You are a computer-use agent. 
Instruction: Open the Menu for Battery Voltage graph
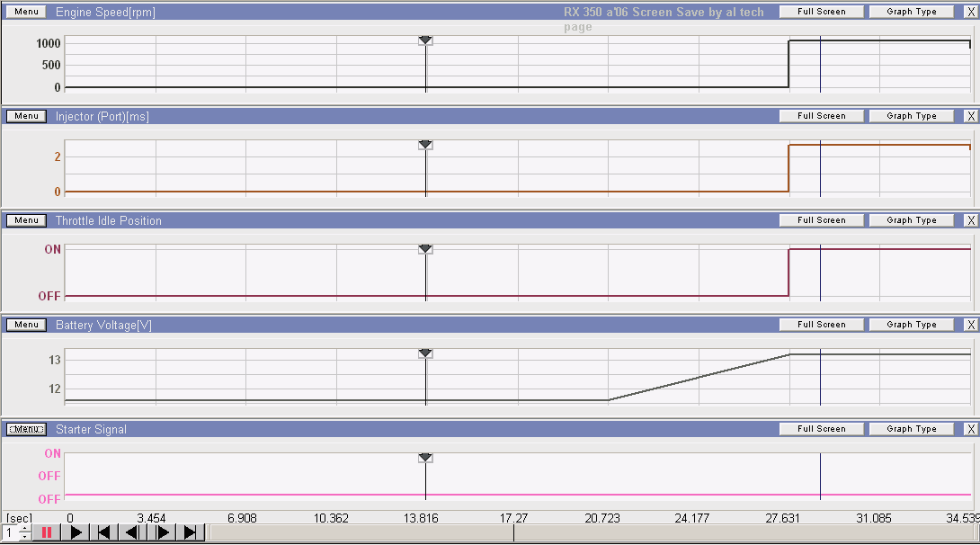(x=26, y=325)
